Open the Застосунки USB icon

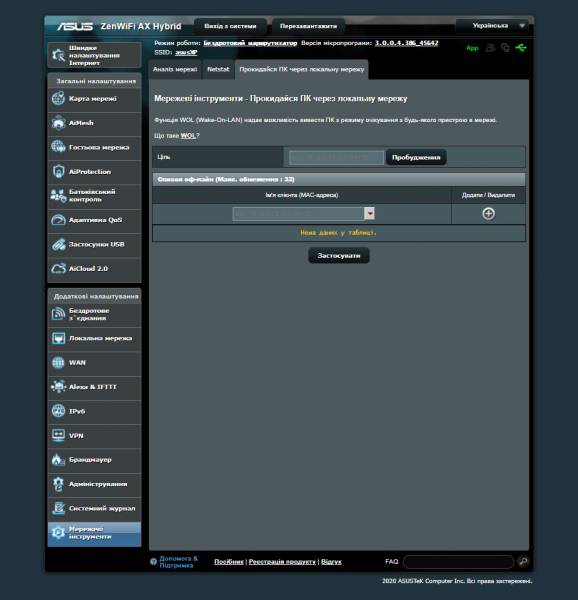point(58,244)
